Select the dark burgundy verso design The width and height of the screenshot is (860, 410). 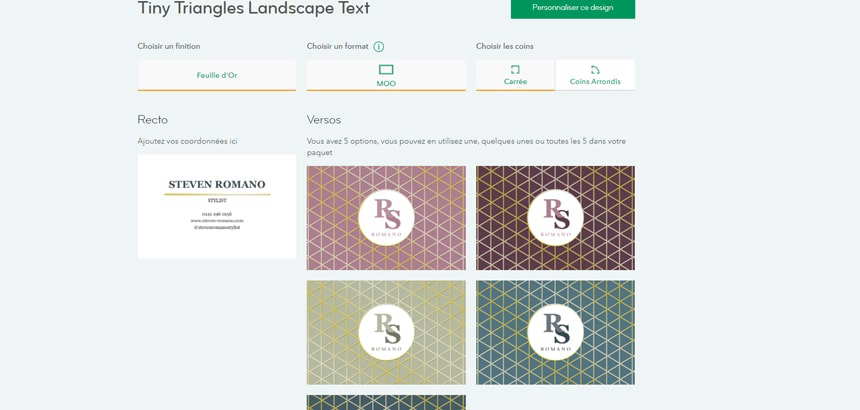tap(555, 218)
